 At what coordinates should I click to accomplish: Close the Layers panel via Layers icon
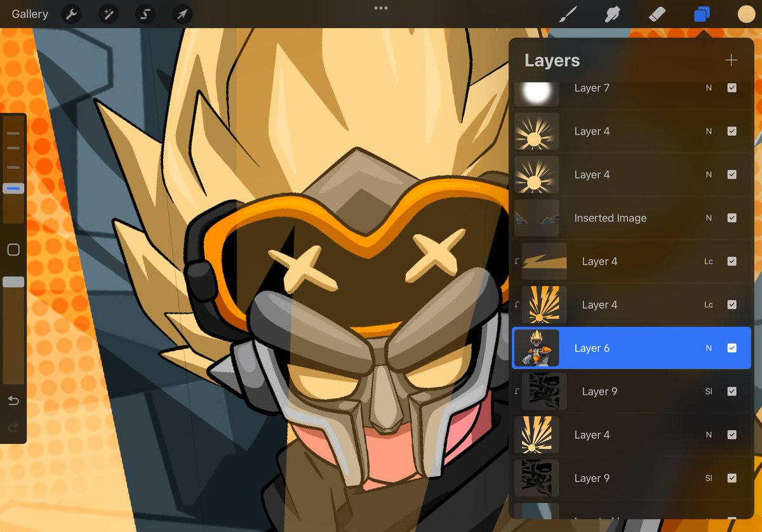click(x=702, y=14)
